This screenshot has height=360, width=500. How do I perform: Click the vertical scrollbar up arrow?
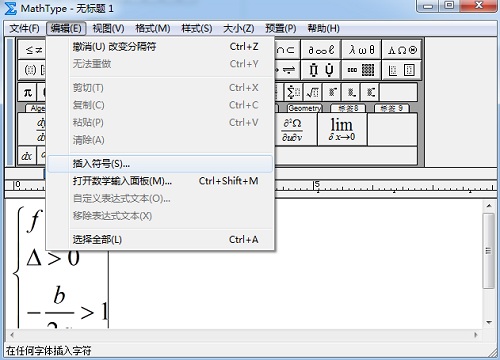point(489,206)
